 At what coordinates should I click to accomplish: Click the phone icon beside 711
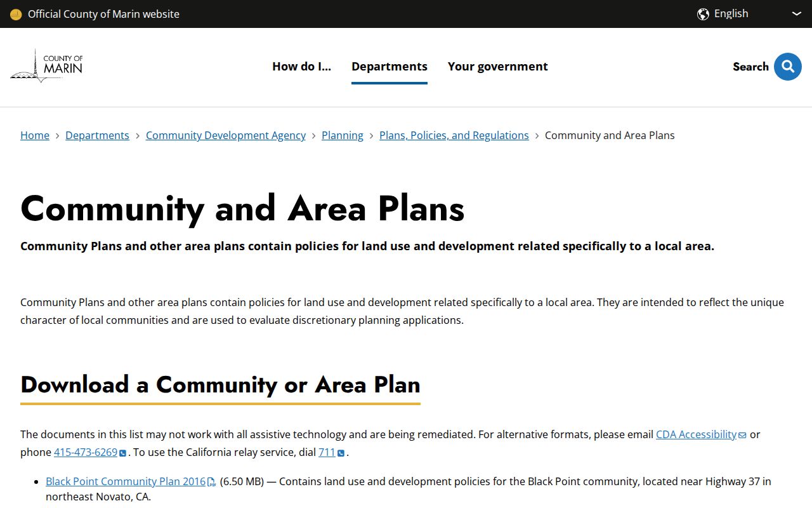[341, 453]
